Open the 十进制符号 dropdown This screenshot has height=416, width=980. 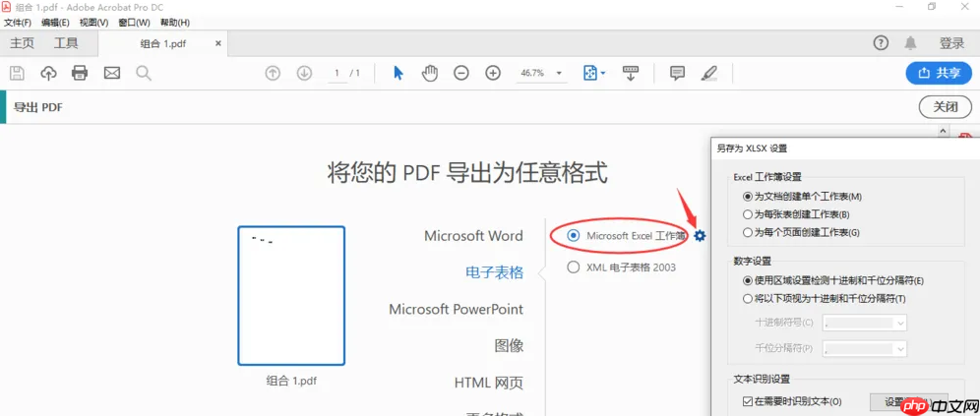click(x=865, y=323)
